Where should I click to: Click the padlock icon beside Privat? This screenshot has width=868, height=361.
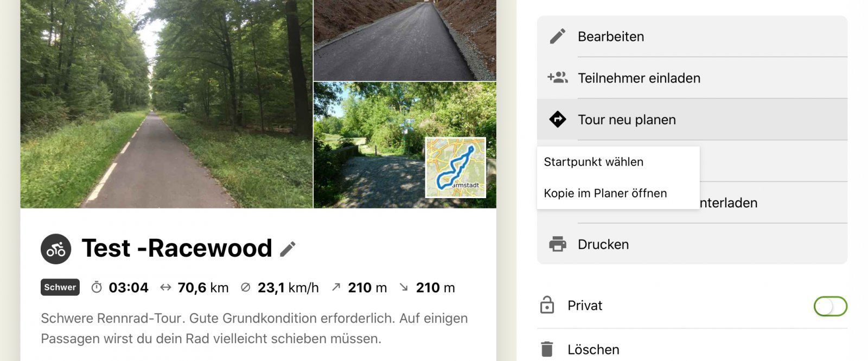click(x=547, y=305)
